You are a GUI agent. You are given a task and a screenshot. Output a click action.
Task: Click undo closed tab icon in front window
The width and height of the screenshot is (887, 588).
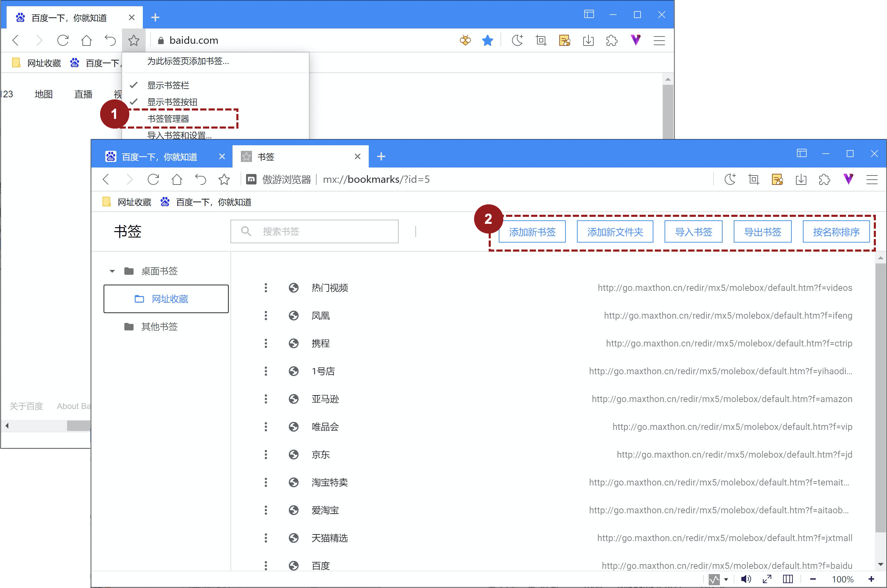[200, 179]
